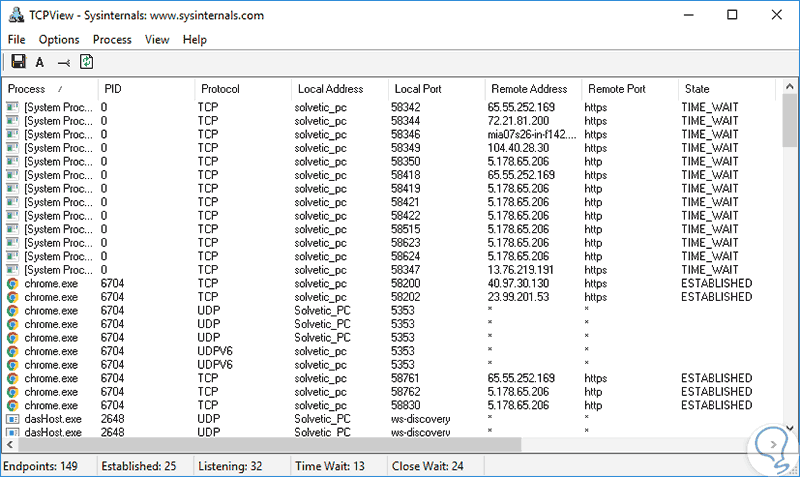Image resolution: width=800 pixels, height=477 pixels.
Task: Click the vertical scrollbar up arrow
Action: (x=790, y=87)
